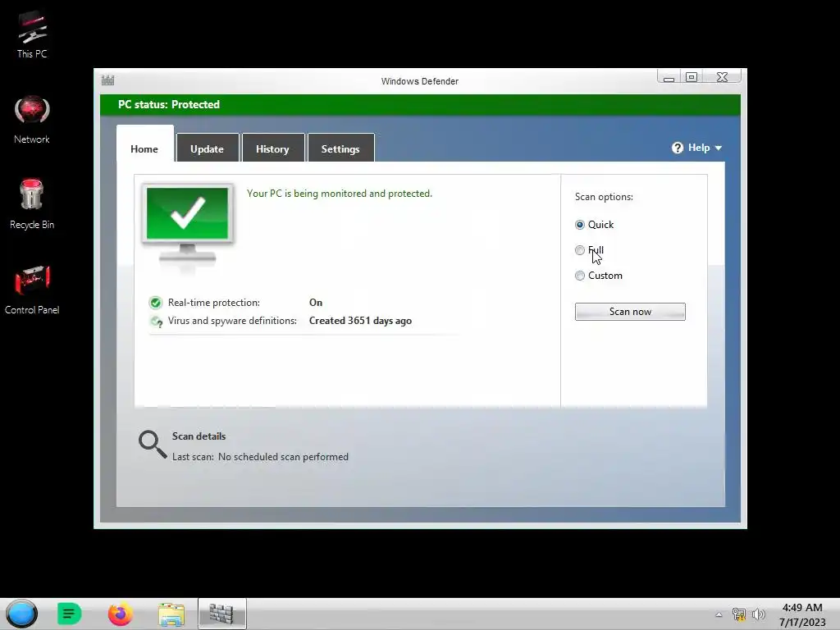This screenshot has width=840, height=630.
Task: Click the Scan now button
Action: tap(630, 312)
